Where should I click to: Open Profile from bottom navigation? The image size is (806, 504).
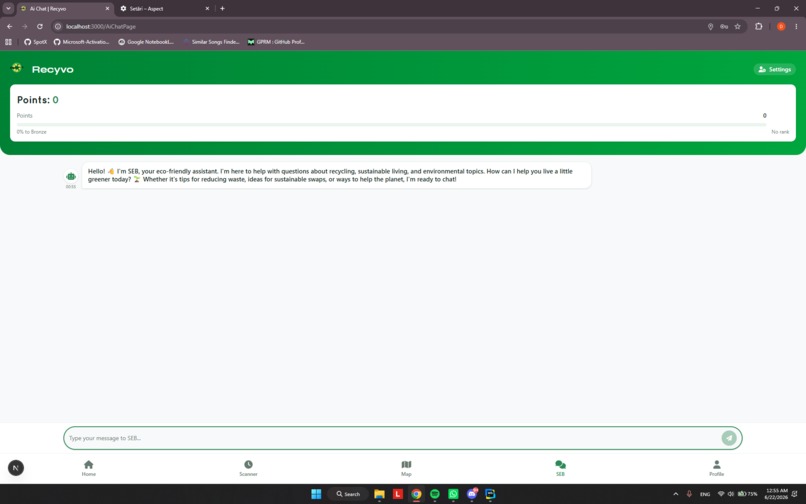[x=717, y=468]
